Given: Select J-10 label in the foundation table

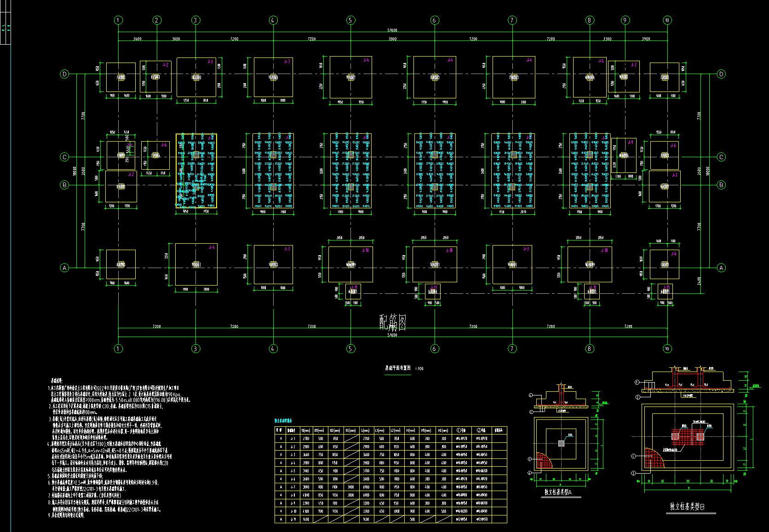Looking at the screenshot, I should coord(293,511).
